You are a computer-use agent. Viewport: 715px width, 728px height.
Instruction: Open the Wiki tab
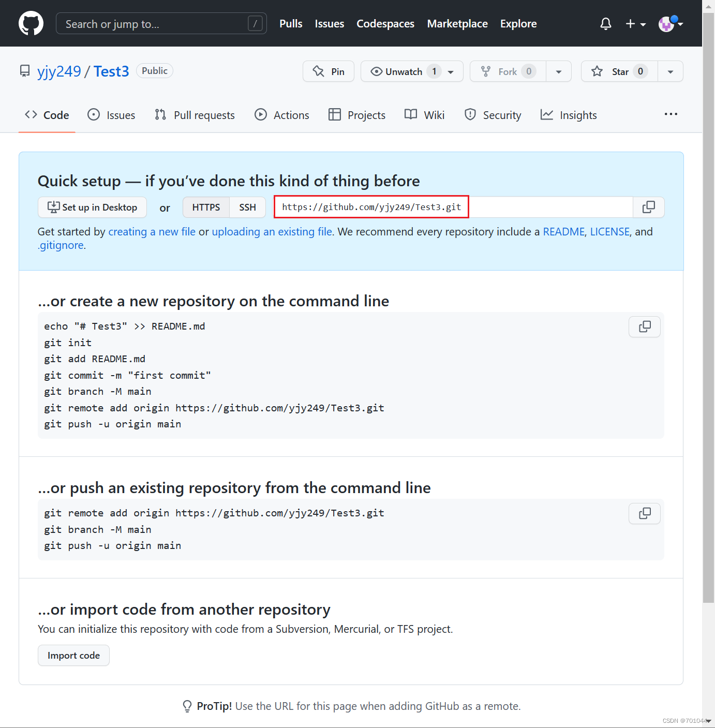tap(425, 115)
